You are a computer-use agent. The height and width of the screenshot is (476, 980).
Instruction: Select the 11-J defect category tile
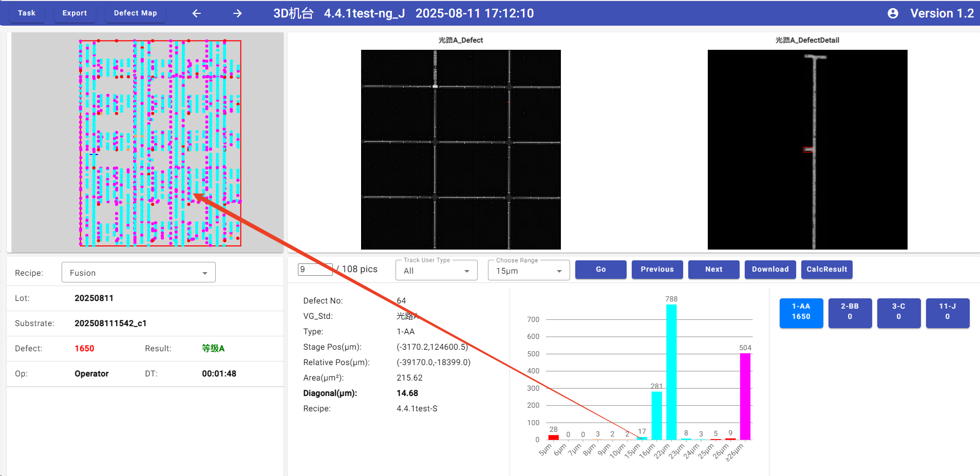tap(947, 313)
